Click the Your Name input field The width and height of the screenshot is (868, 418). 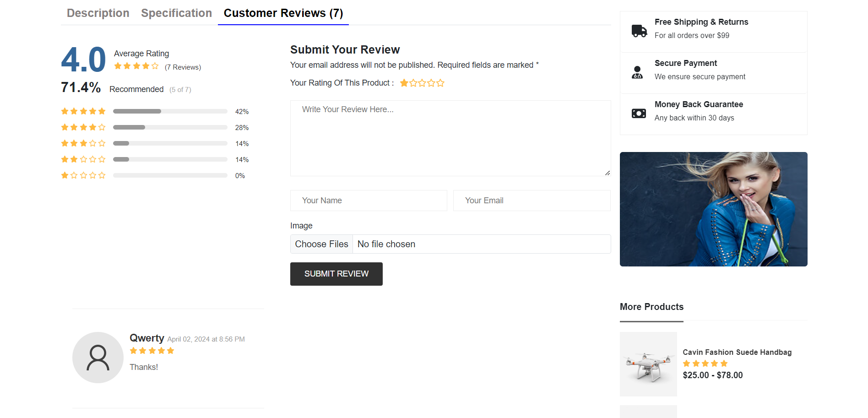pos(369,201)
